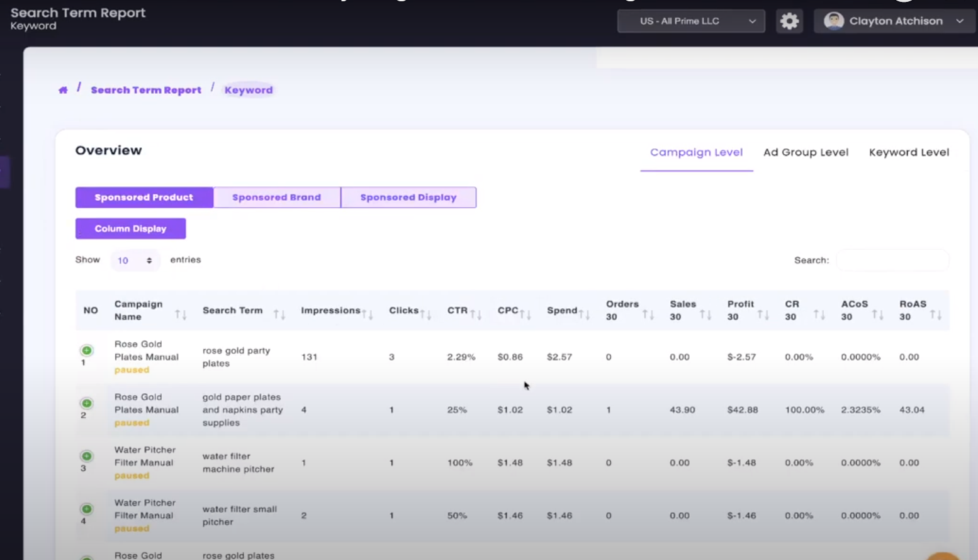Screen dimensions: 978x560
Task: Open the show entries count dropdown
Action: (x=135, y=260)
